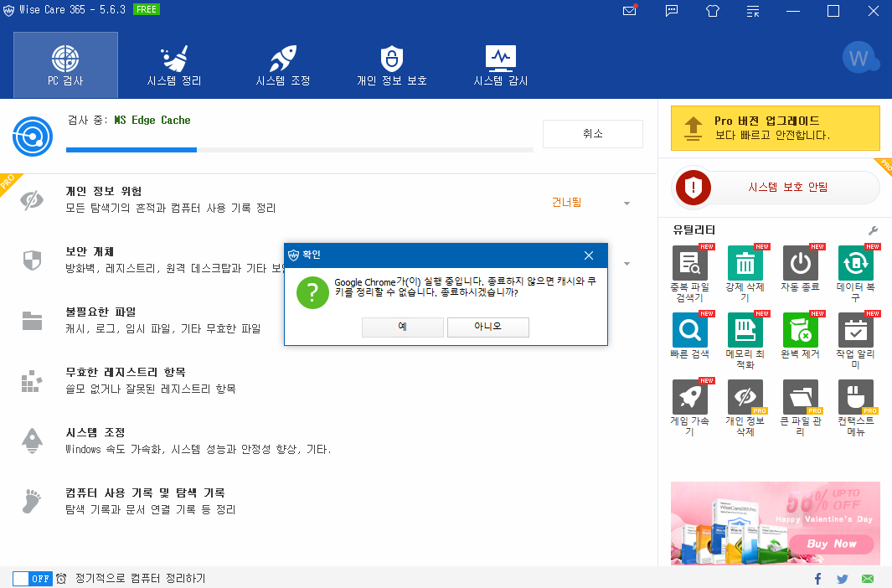Open 컨택스트 메뉴 utility
892x588 pixels.
[x=856, y=408]
